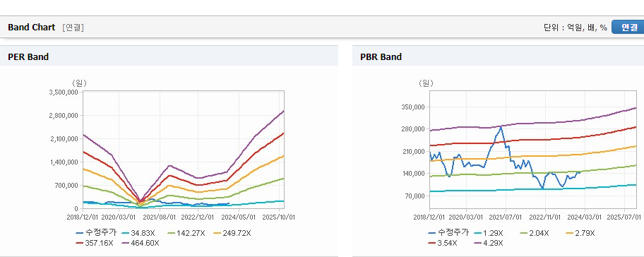Click 280,000 on the PBR chart axis
This screenshot has width=644, height=257.
coord(414,129)
